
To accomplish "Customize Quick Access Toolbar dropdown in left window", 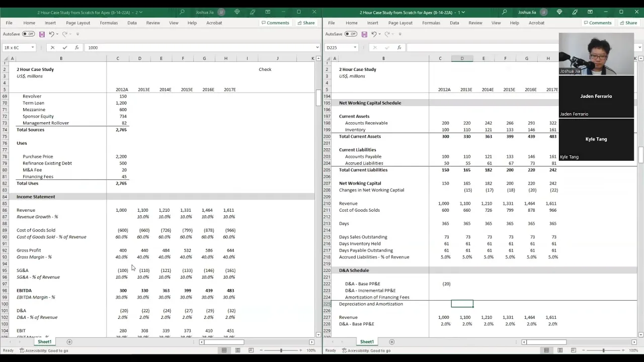I will (77, 34).
